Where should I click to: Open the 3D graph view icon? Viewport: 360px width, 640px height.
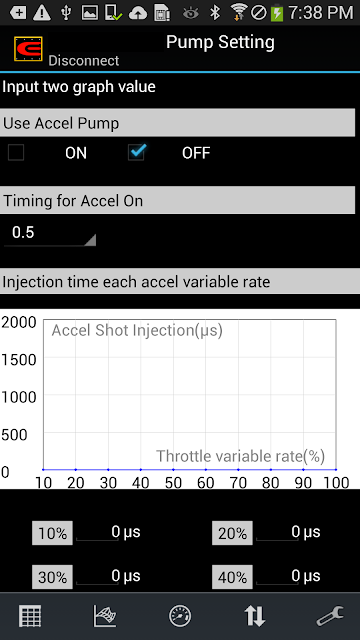point(105,616)
